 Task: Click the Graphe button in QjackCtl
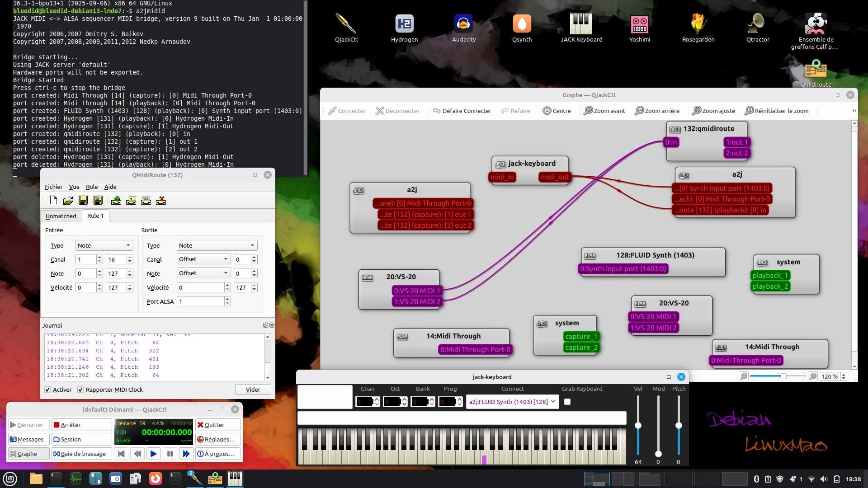click(28, 454)
